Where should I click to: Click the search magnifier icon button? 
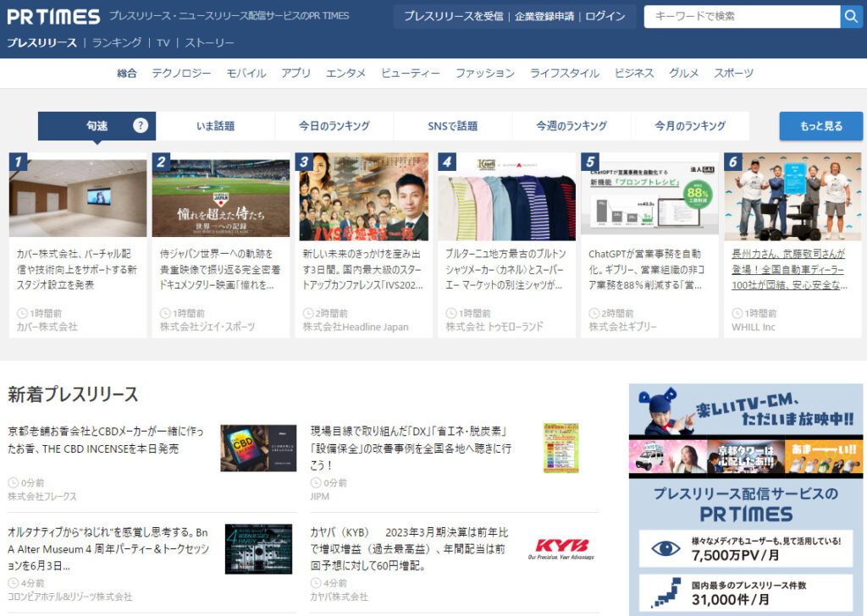pyautogui.click(x=852, y=17)
